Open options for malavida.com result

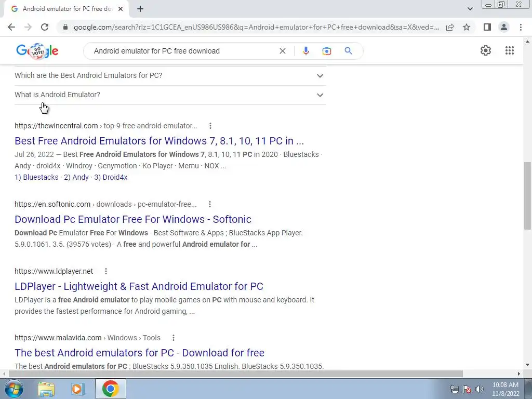174,338
